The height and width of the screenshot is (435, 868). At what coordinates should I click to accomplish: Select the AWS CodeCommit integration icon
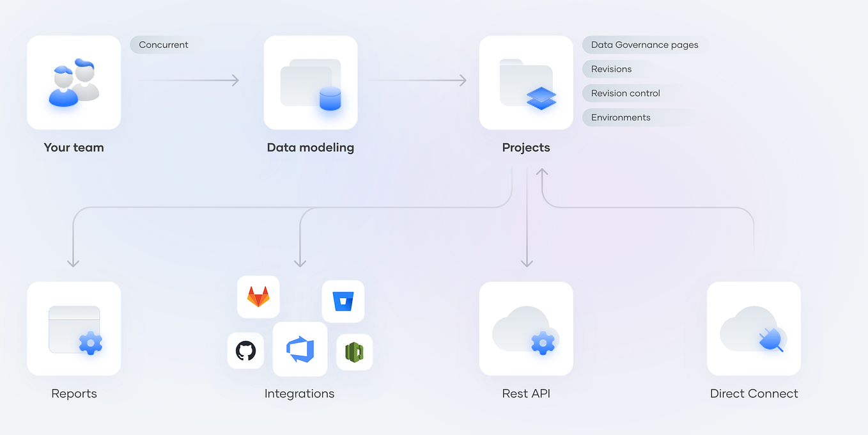point(354,351)
